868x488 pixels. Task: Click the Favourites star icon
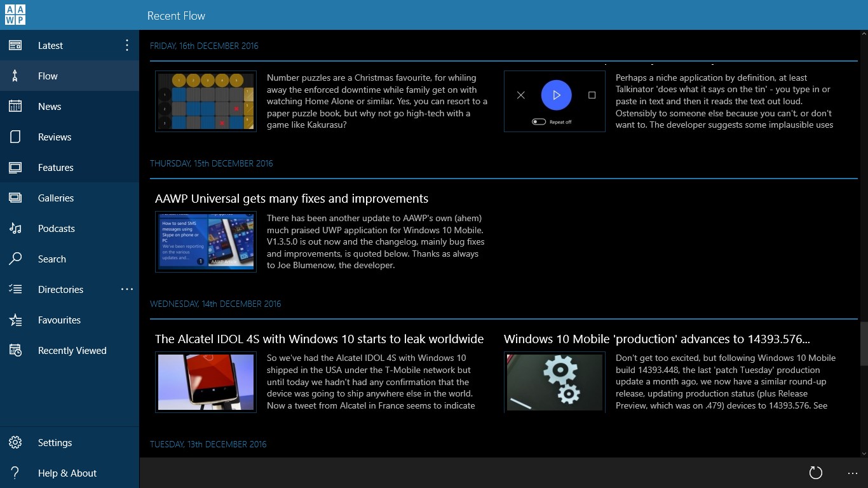[x=15, y=320]
